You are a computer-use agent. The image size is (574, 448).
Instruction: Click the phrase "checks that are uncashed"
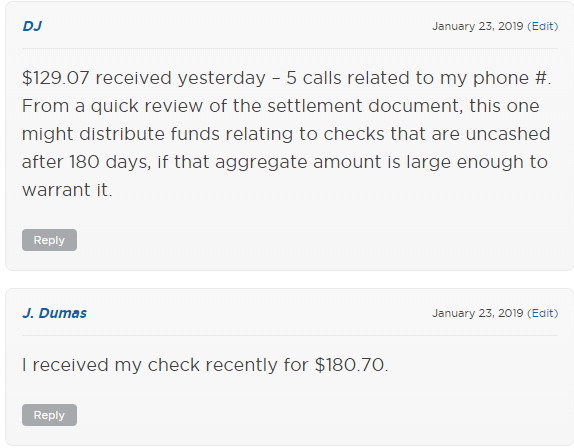tap(437, 134)
